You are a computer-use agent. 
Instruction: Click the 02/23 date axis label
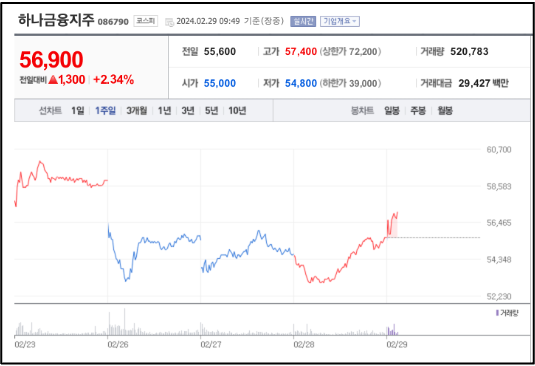[x=25, y=345]
